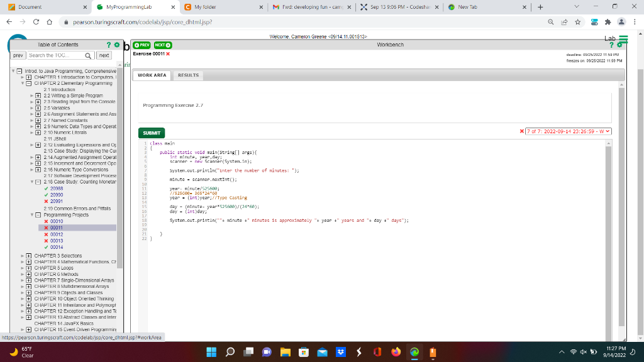Click the SUBMIT button

point(150,133)
